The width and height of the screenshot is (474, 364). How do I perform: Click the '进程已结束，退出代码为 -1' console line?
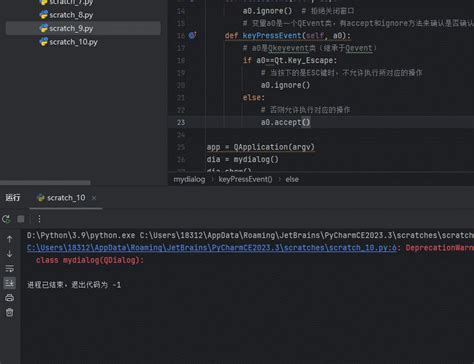point(74,285)
